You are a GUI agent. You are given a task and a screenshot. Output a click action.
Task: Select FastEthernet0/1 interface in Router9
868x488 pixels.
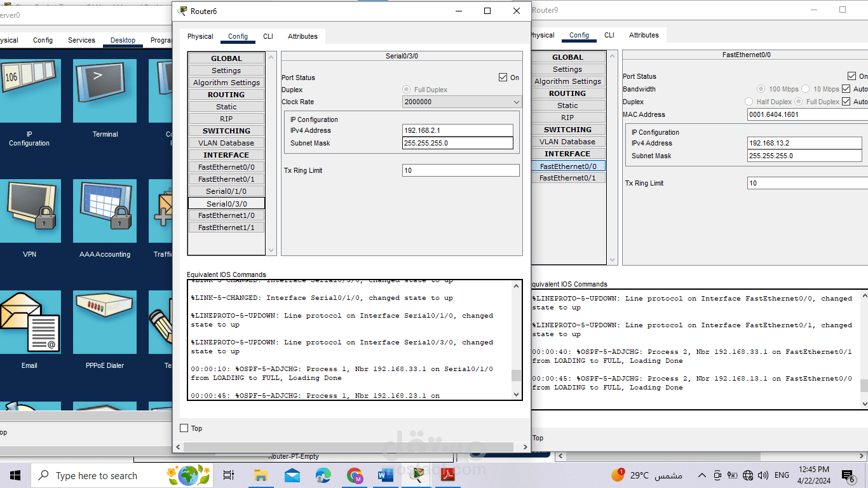tap(567, 178)
